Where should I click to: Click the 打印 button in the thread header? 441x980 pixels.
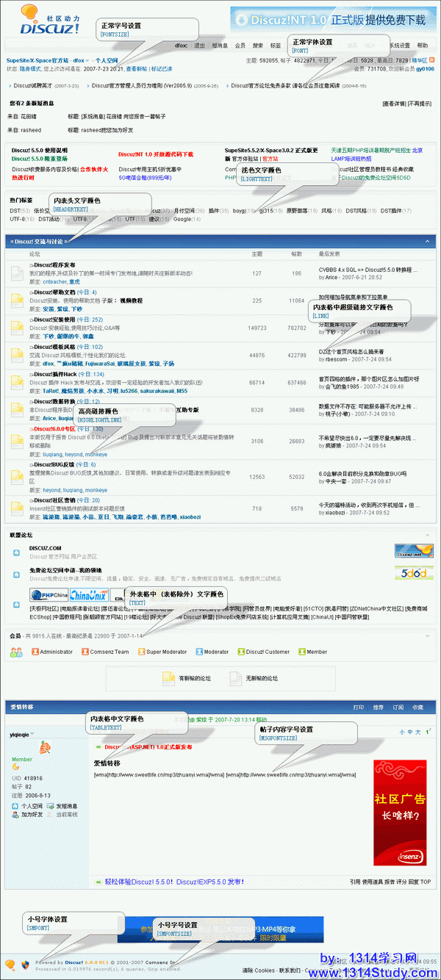click(359, 707)
